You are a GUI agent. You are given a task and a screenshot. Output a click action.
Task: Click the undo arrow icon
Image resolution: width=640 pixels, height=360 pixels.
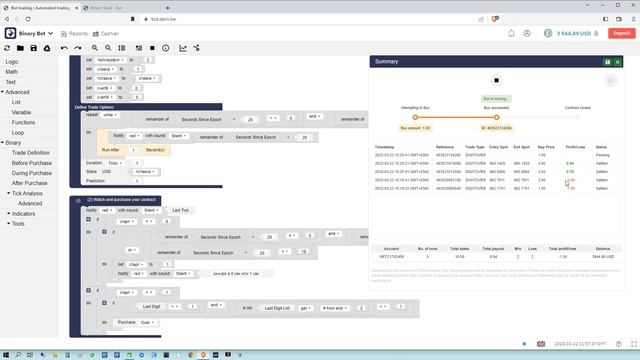[64, 48]
